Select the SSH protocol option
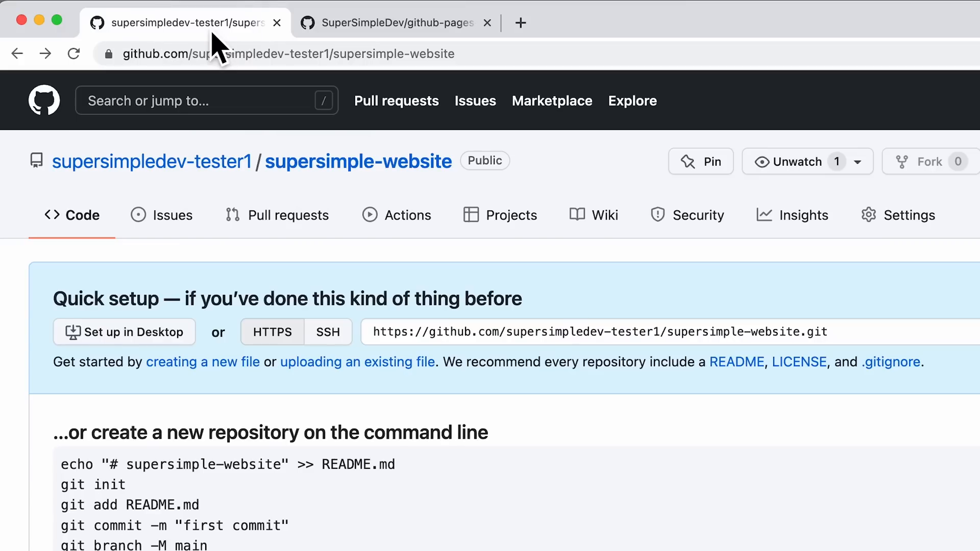This screenshot has height=551, width=980. coord(328,332)
